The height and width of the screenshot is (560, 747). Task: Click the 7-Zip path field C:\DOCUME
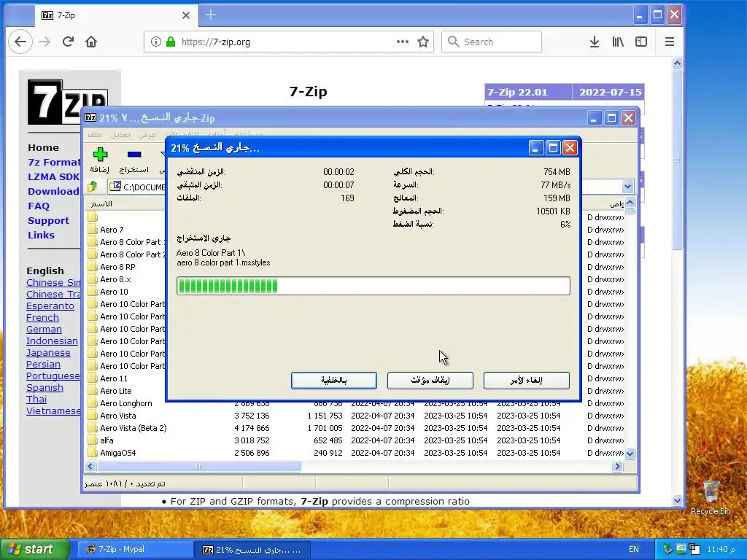[138, 187]
